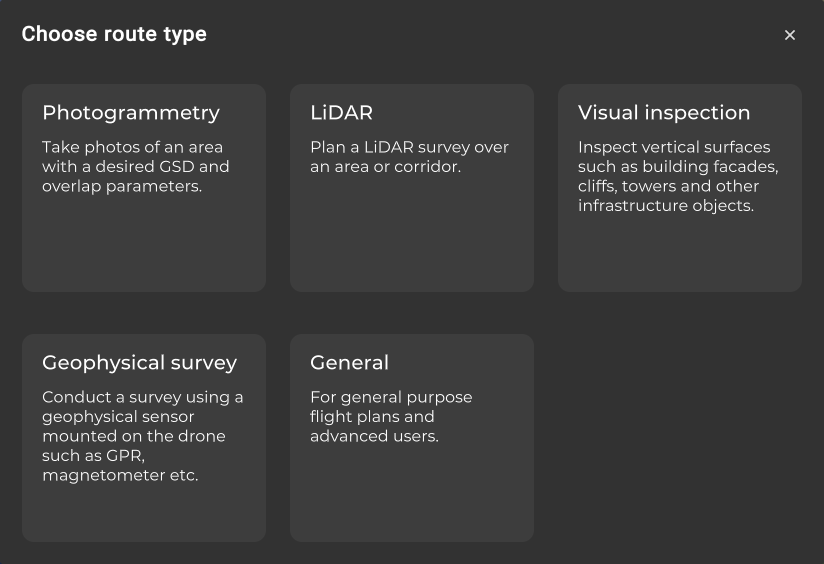Choose the General route type card
Viewport: 824px width, 564px height.
point(412,438)
